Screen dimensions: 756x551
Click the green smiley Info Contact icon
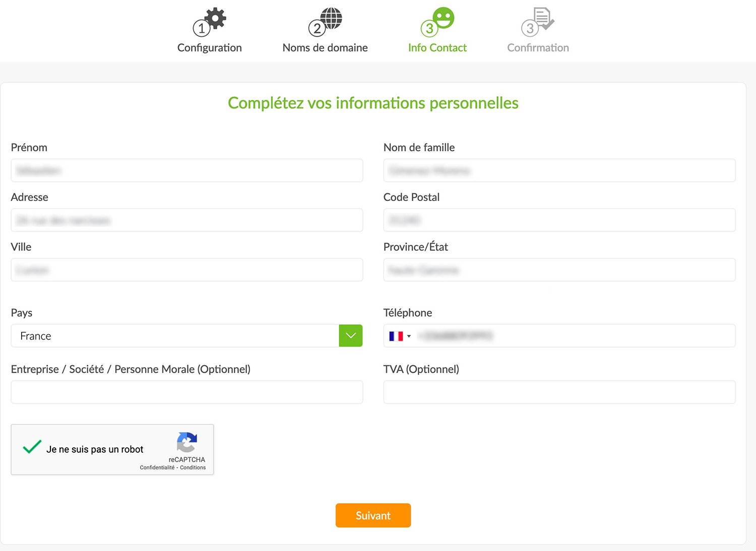click(x=444, y=18)
